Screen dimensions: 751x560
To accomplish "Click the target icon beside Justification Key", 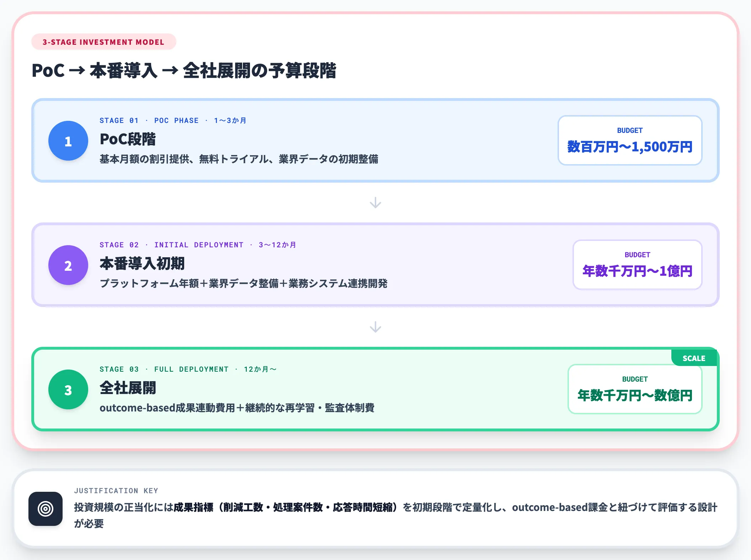I will (46, 509).
